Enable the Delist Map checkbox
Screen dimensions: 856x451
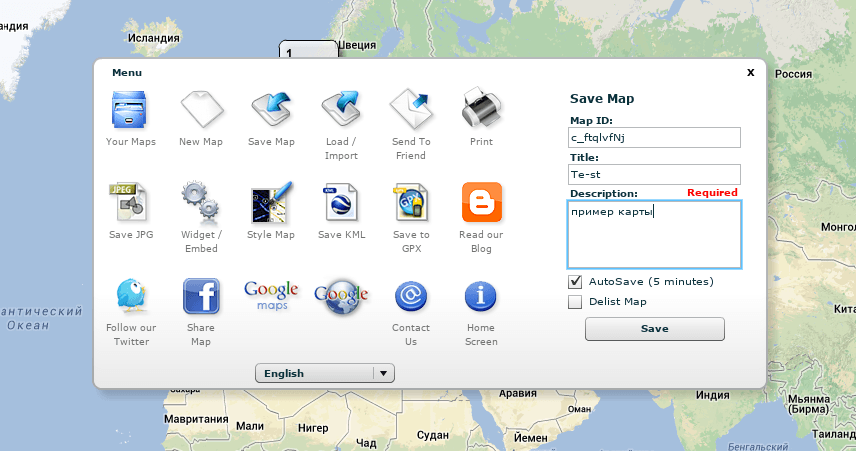[x=575, y=302]
